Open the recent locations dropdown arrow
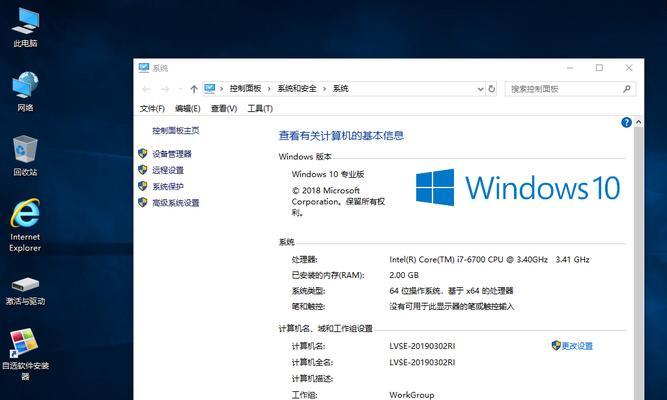The width and height of the screenshot is (667, 400). (x=180, y=89)
